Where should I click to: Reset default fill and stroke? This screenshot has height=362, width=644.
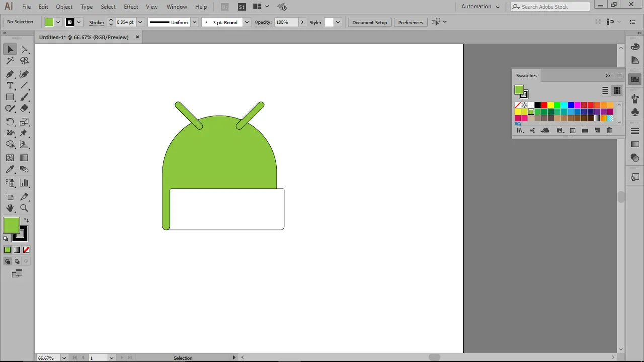[x=6, y=239]
